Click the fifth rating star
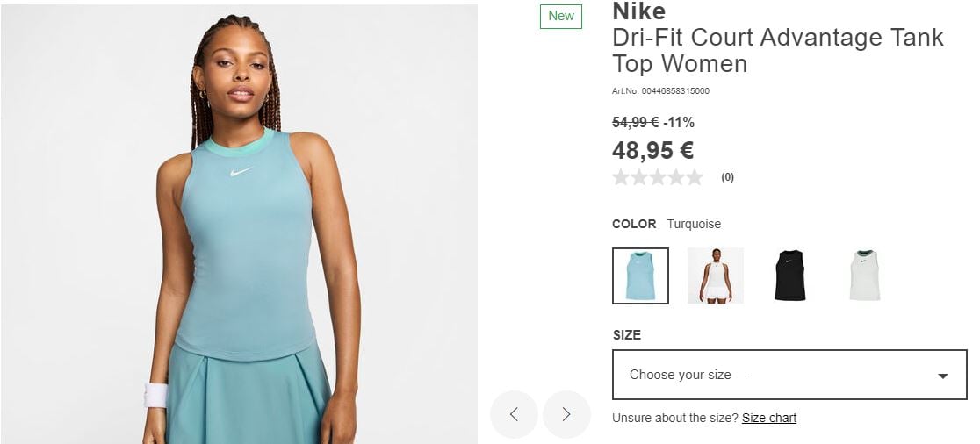The height and width of the screenshot is (444, 980). click(x=695, y=177)
